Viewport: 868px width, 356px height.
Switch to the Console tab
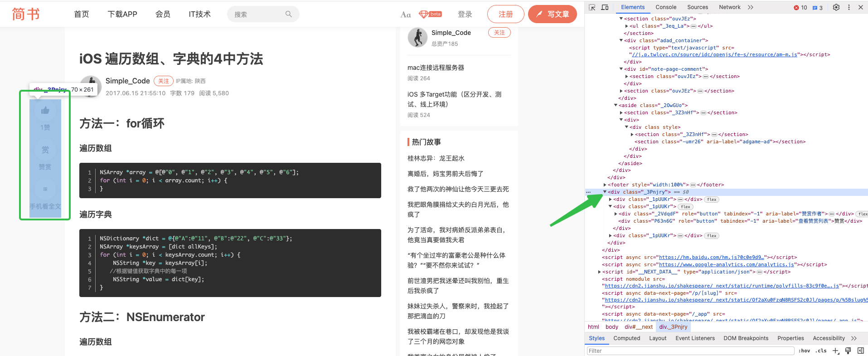pos(666,7)
